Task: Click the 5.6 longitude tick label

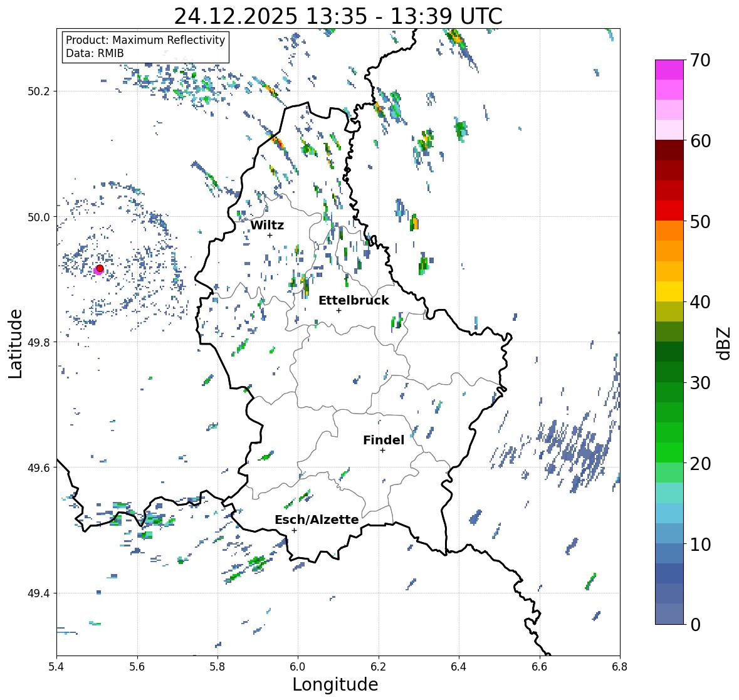Action: [x=137, y=667]
